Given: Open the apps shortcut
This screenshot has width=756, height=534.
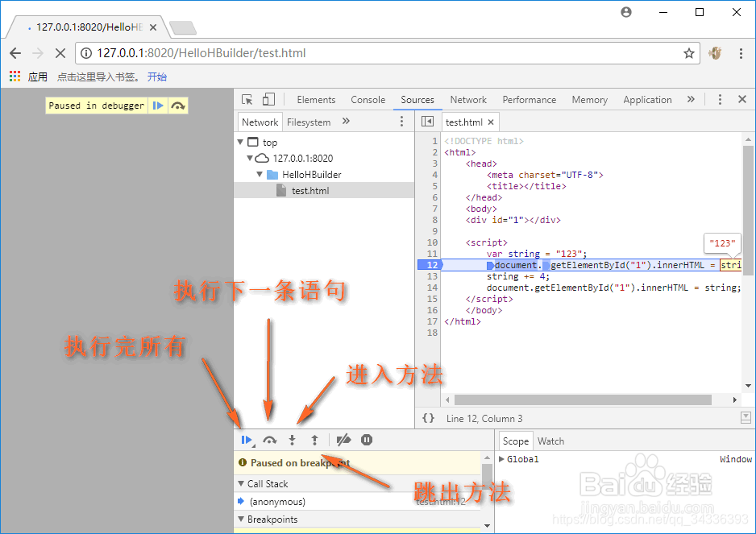Looking at the screenshot, I should point(28,77).
